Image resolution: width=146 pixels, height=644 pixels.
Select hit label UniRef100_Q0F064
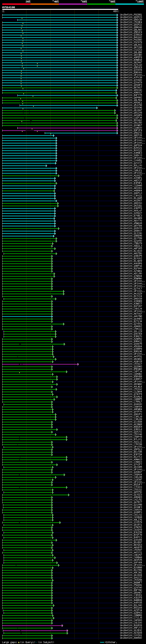[x=131, y=562]
